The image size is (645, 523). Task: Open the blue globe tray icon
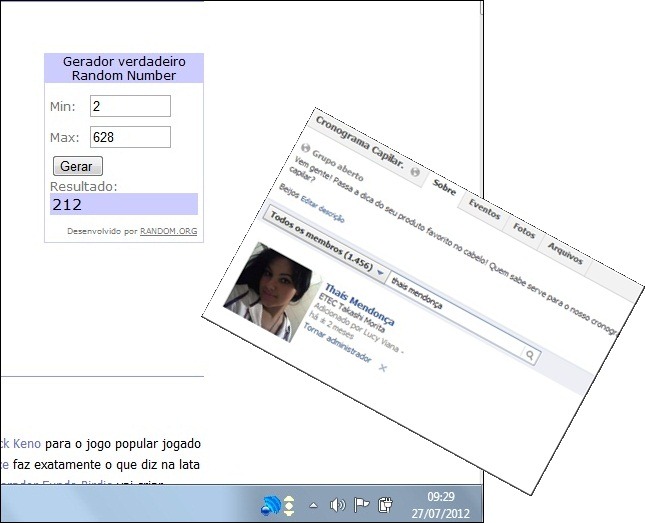pos(270,505)
